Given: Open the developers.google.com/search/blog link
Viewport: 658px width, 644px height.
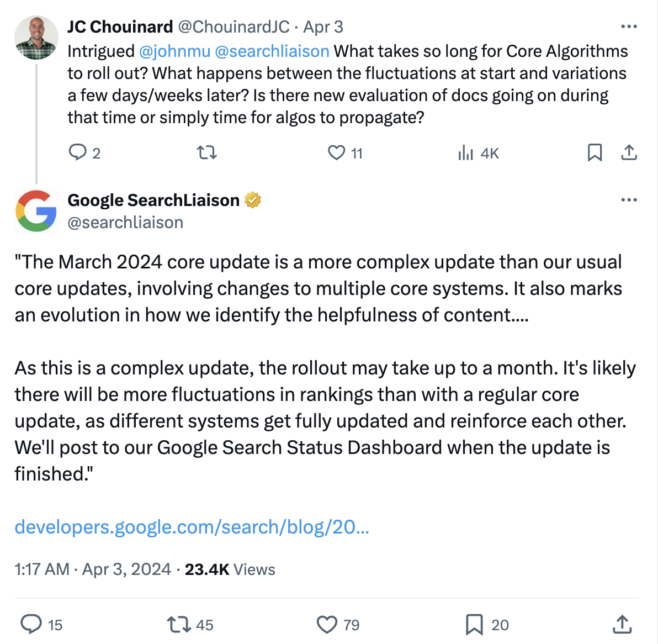Looking at the screenshot, I should click(192, 527).
